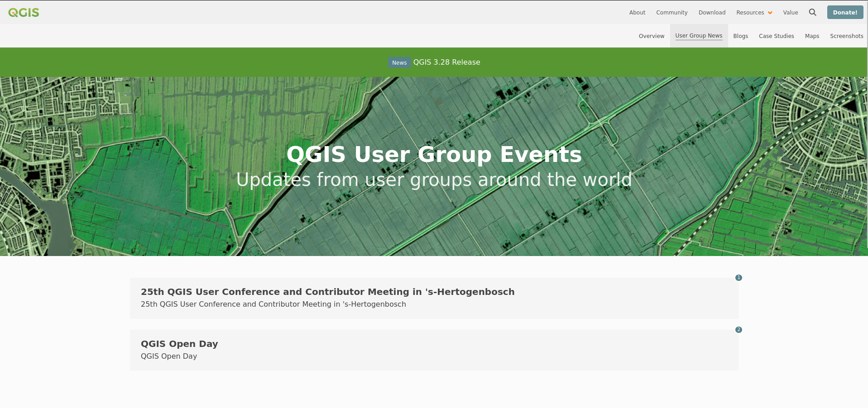Click the Resources dropdown caret in navigation
Image resolution: width=868 pixels, height=408 pixels.
[x=769, y=12]
